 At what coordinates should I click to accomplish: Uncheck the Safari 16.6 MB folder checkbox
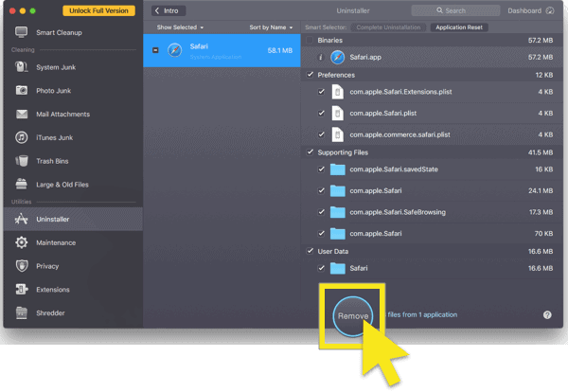point(321,268)
